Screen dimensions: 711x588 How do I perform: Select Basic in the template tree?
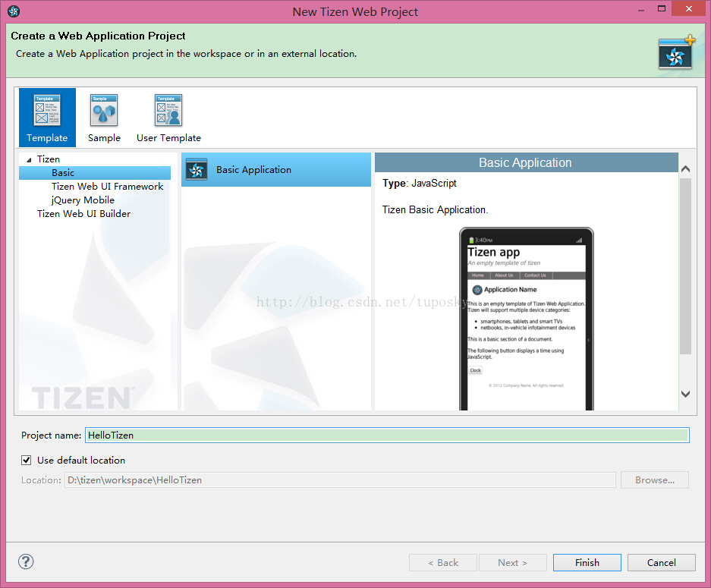(x=95, y=173)
